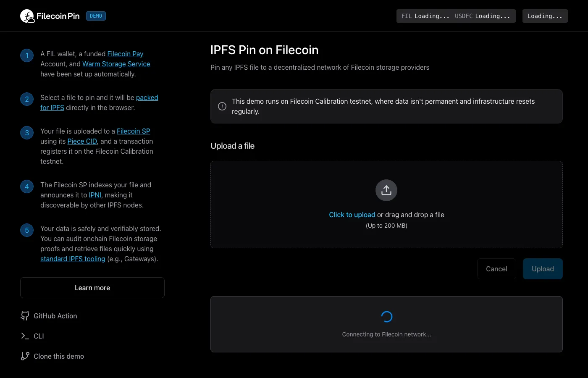Select the CLI terminal icon
Screen dimensions: 588x378
click(25, 336)
